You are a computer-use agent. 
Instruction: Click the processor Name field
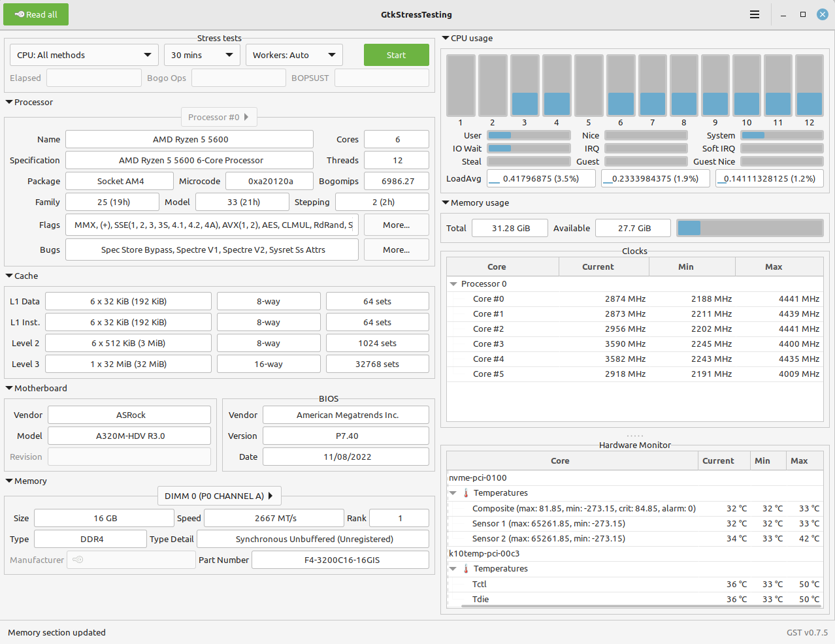pyautogui.click(x=189, y=139)
